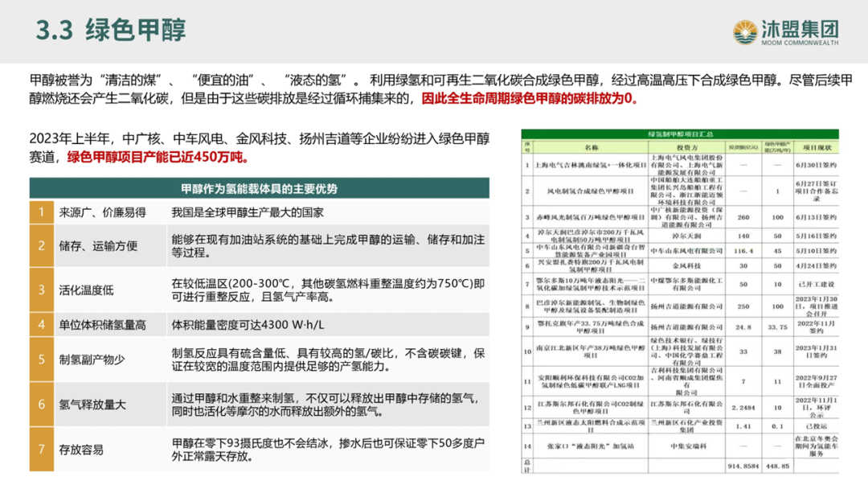Image resolution: width=868 pixels, height=489 pixels.
Task: Select the advantage label "存放容易"
Action: [81, 450]
